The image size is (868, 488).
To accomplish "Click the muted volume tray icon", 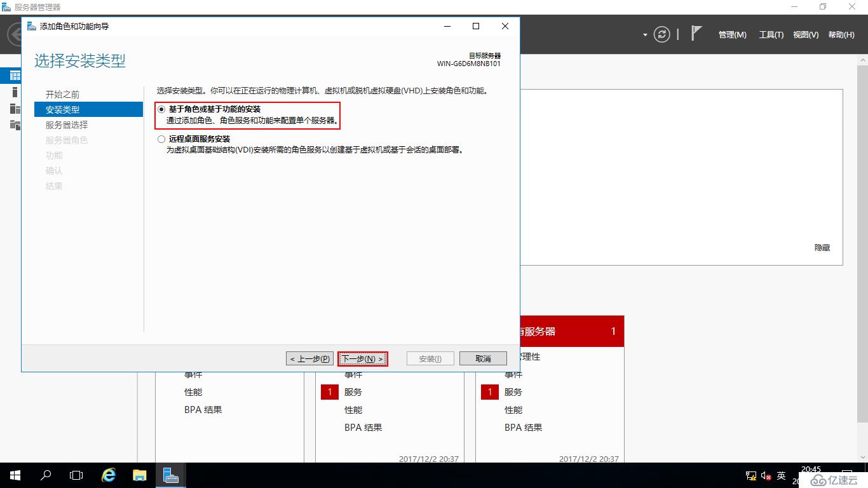I will tap(766, 476).
